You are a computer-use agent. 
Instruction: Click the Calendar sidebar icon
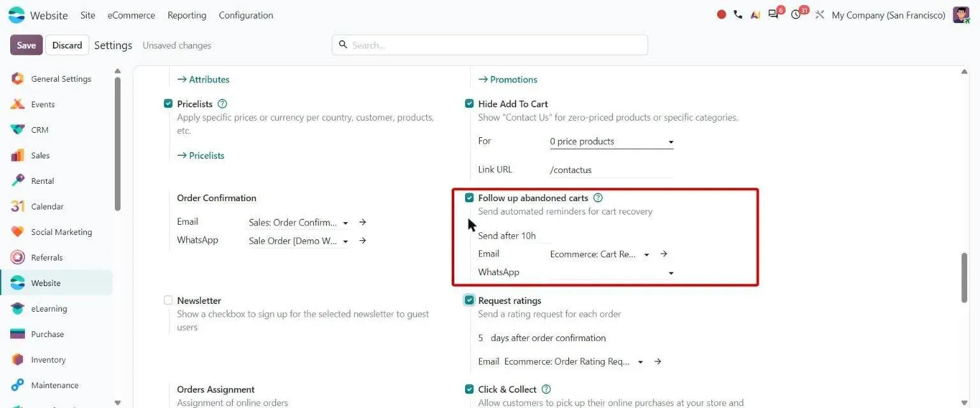18,206
